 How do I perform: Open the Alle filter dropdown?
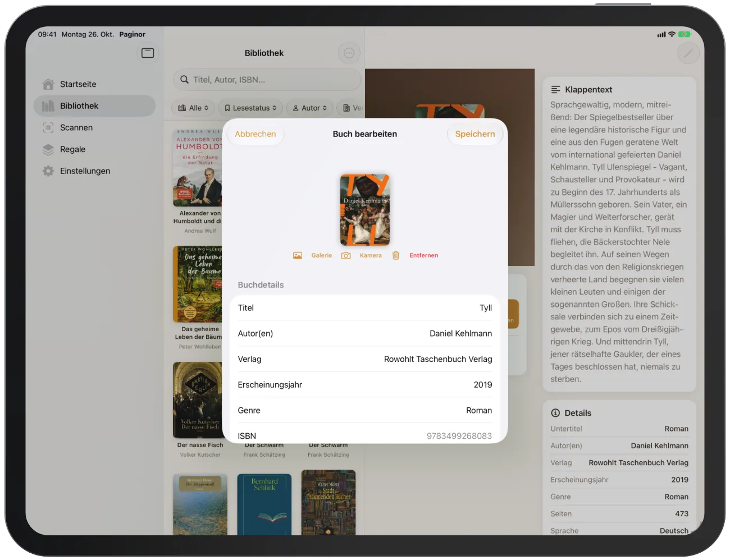click(x=193, y=108)
